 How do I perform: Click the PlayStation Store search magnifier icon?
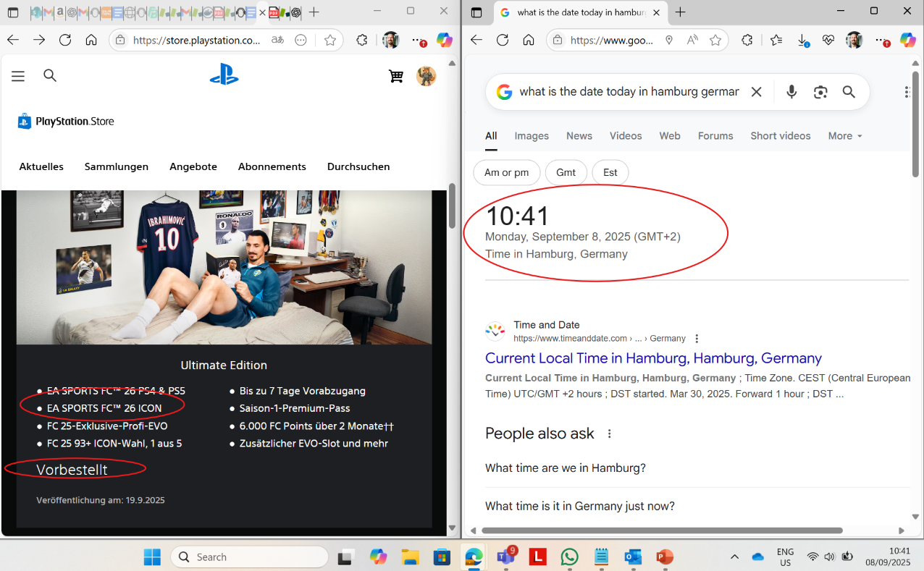tap(50, 75)
